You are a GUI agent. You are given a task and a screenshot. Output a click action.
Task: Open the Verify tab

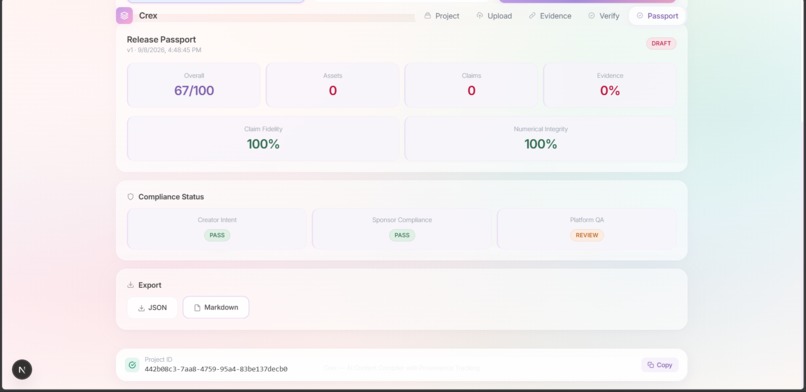click(x=603, y=16)
